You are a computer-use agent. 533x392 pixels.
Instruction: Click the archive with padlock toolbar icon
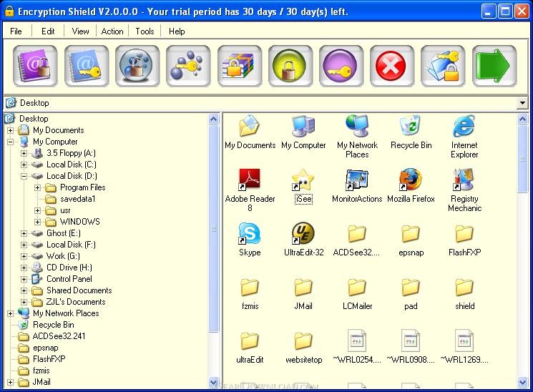(x=239, y=66)
